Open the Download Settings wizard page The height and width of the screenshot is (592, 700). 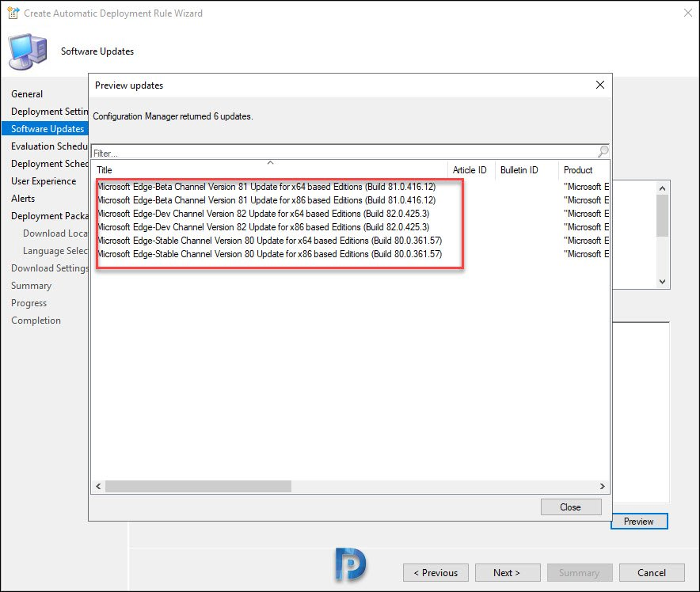(x=50, y=268)
